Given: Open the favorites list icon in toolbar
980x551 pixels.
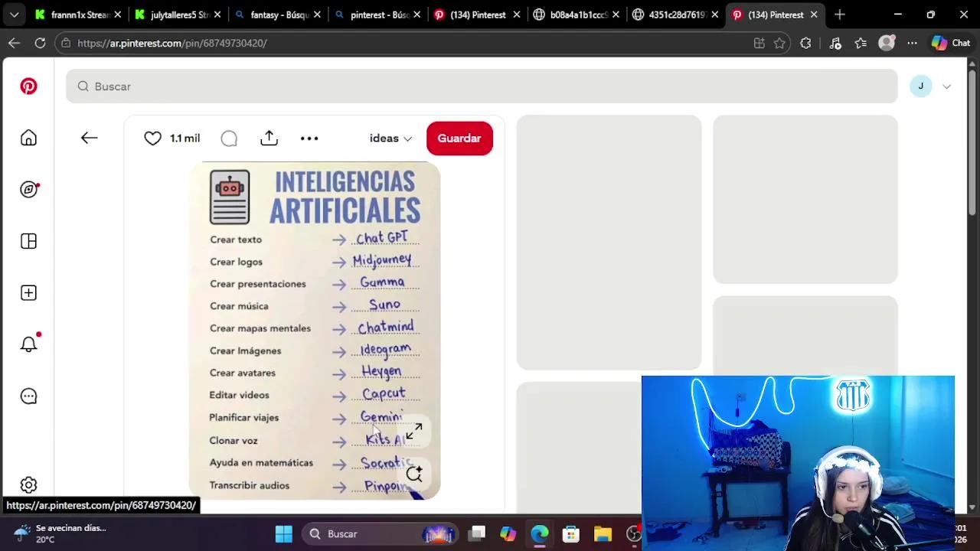Looking at the screenshot, I should click(x=861, y=44).
